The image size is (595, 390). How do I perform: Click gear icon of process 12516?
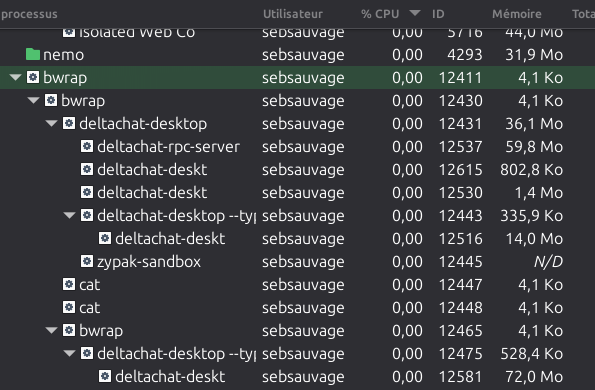point(105,239)
